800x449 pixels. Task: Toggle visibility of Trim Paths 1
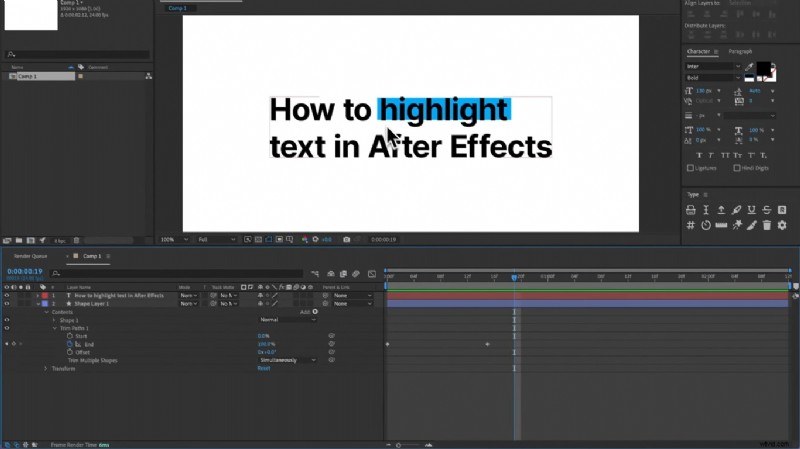tap(7, 328)
